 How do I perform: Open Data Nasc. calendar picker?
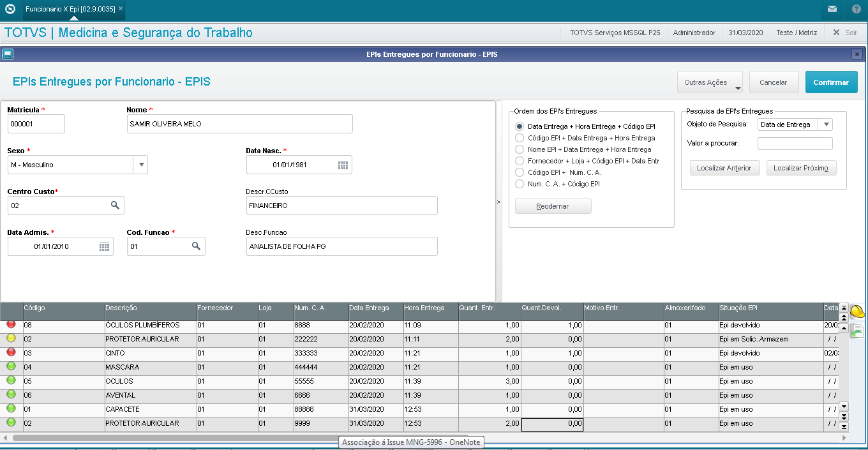[343, 165]
